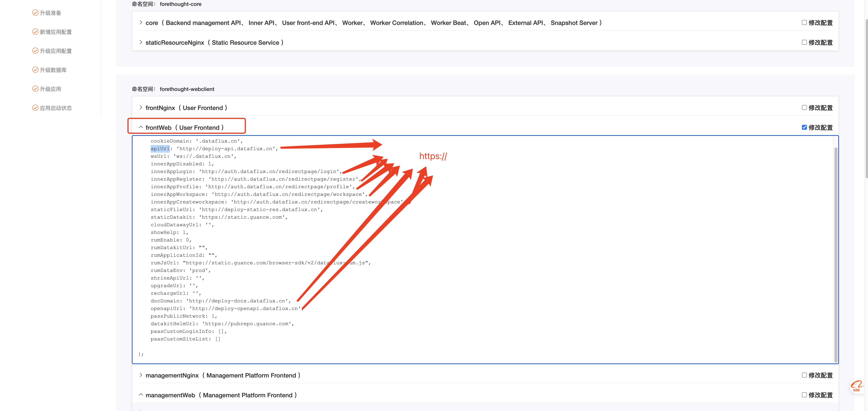Click the 新增应用配置 step check icon
868x411 pixels.
pos(35,32)
